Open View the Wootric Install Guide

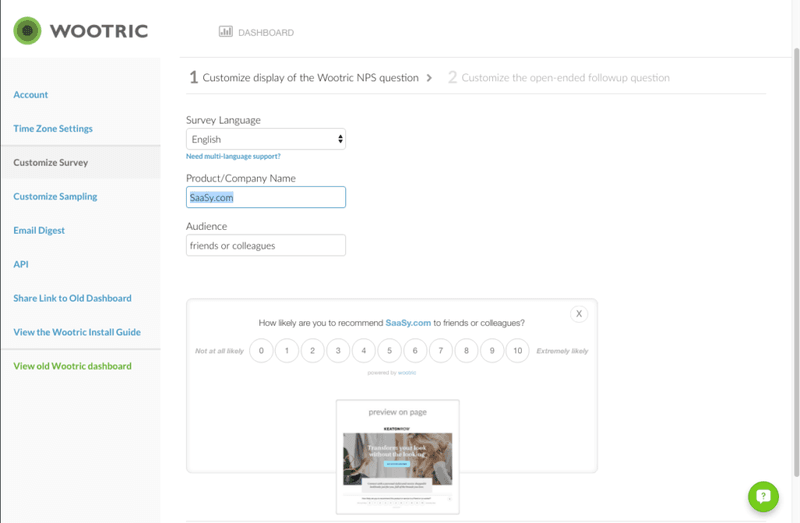pos(77,332)
